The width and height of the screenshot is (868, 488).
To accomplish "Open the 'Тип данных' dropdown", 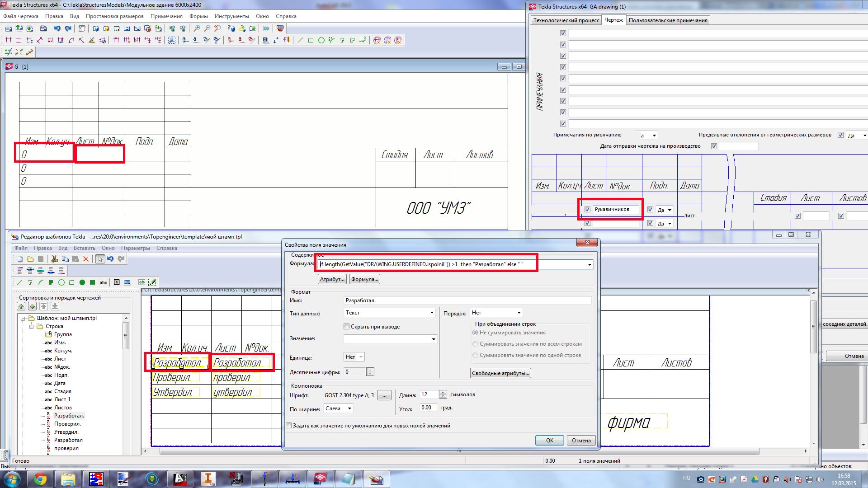I will click(x=431, y=313).
